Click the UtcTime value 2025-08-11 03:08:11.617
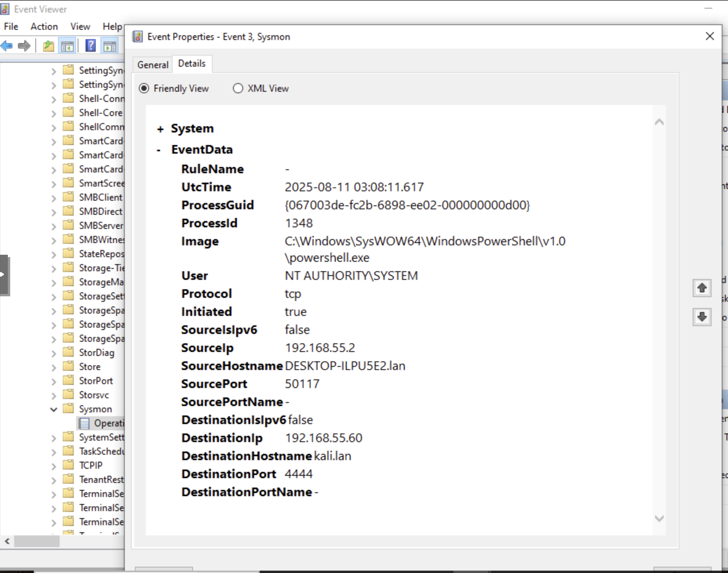Screen dimensions: 728x573 click(x=354, y=187)
